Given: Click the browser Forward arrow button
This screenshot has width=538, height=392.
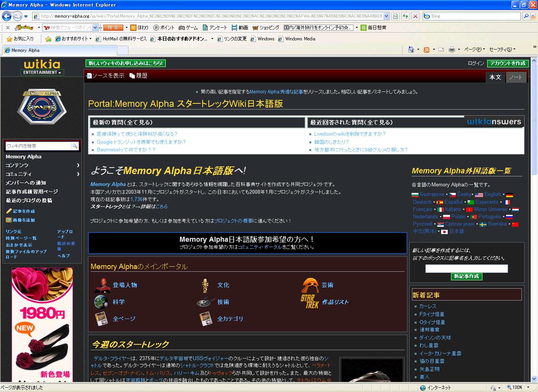Looking at the screenshot, I should click(x=17, y=16).
